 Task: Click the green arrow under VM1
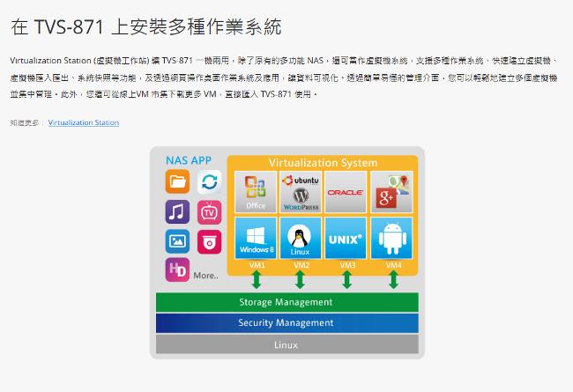click(x=257, y=280)
